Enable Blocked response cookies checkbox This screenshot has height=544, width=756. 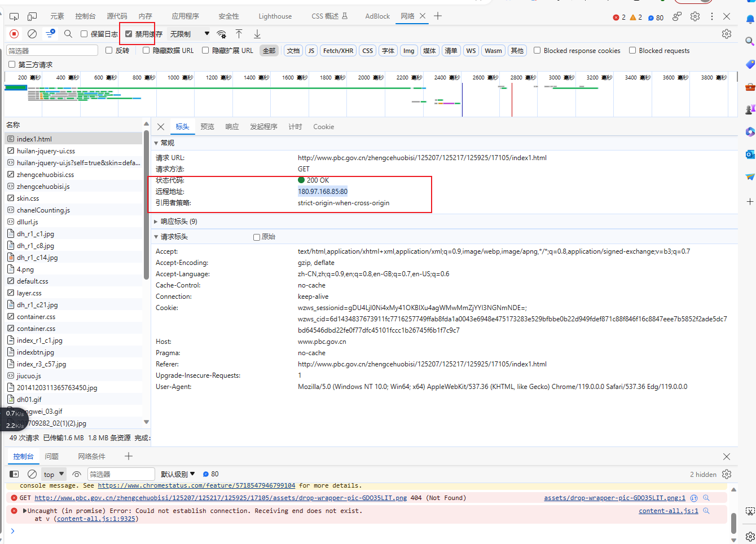(537, 50)
